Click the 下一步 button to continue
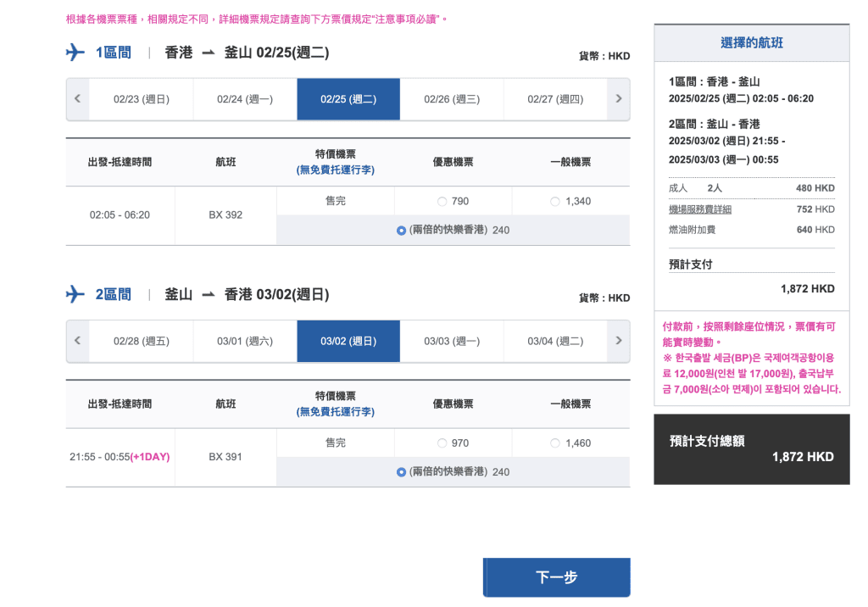 pyautogui.click(x=557, y=577)
